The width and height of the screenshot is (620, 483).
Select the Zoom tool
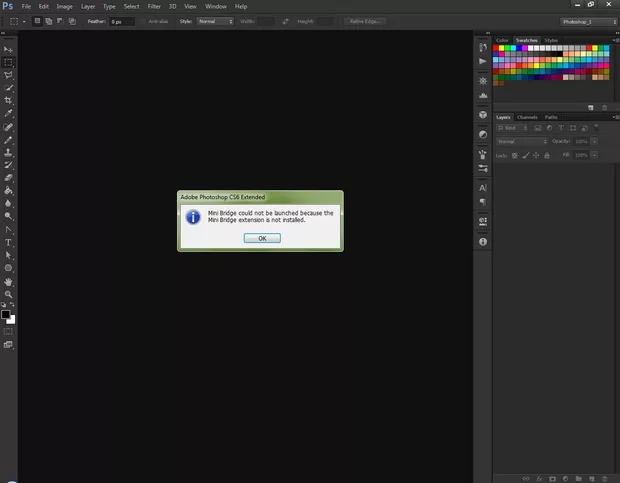pos(9,294)
